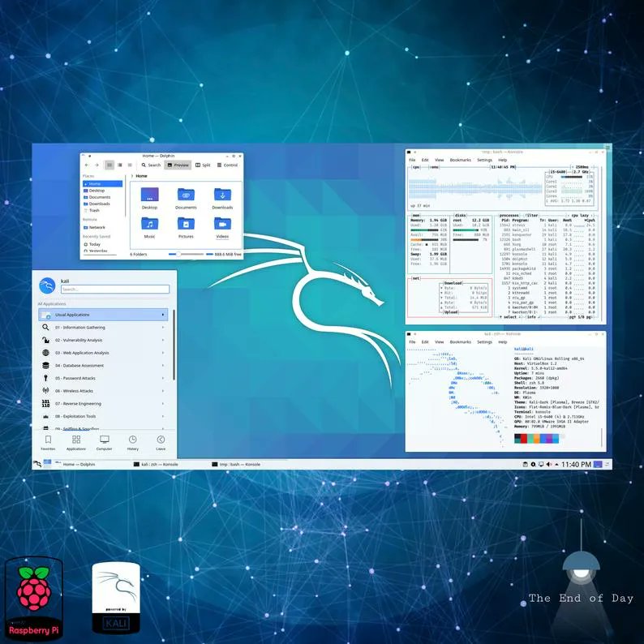Toggle Split view in Dolphin

click(x=203, y=165)
